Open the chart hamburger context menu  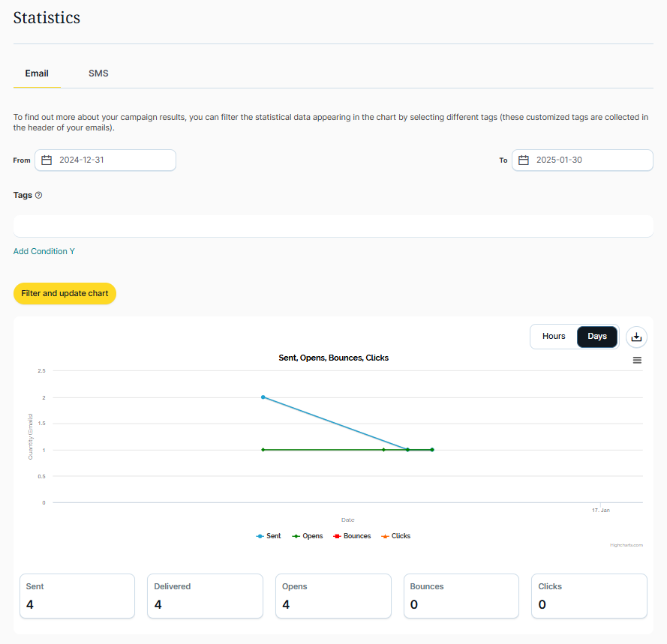[x=637, y=360]
